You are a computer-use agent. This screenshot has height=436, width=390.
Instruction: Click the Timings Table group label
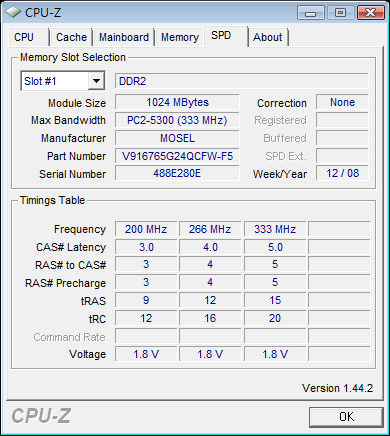pos(52,200)
